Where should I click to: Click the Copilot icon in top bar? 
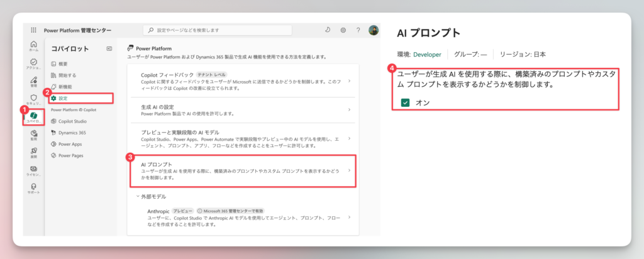pyautogui.click(x=328, y=30)
